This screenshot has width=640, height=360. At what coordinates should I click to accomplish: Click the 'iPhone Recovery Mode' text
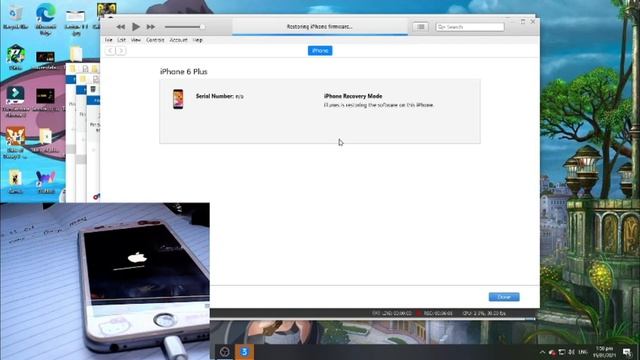point(353,96)
